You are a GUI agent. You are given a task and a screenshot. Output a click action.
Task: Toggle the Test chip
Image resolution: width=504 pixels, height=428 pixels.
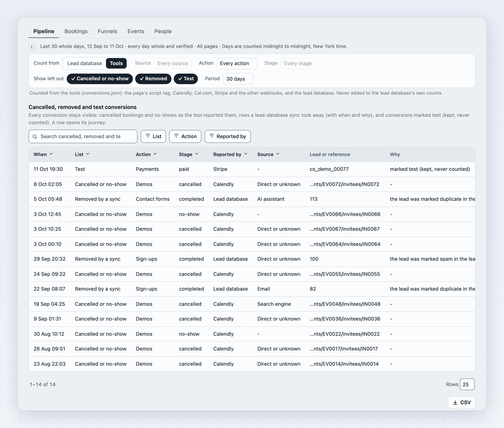click(x=186, y=79)
